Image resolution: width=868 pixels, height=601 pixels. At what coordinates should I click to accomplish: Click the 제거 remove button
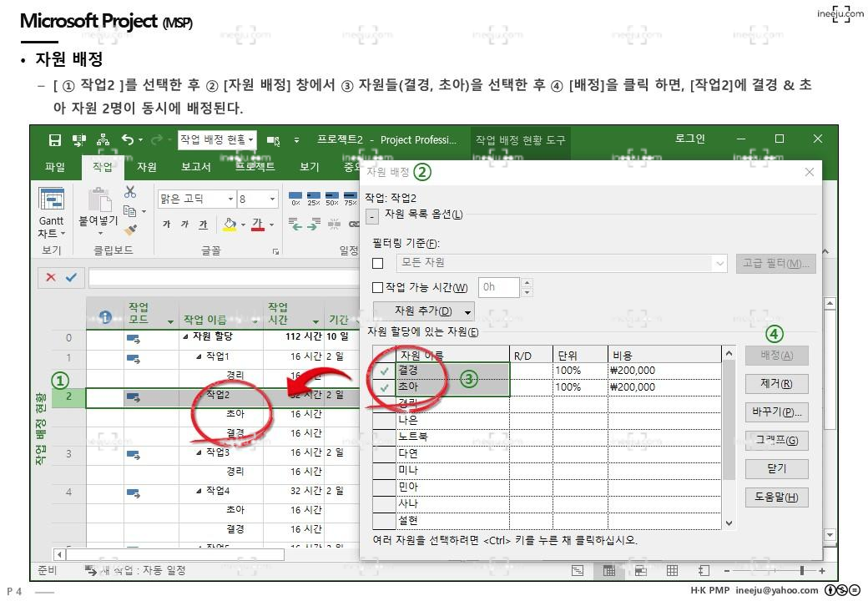[777, 383]
